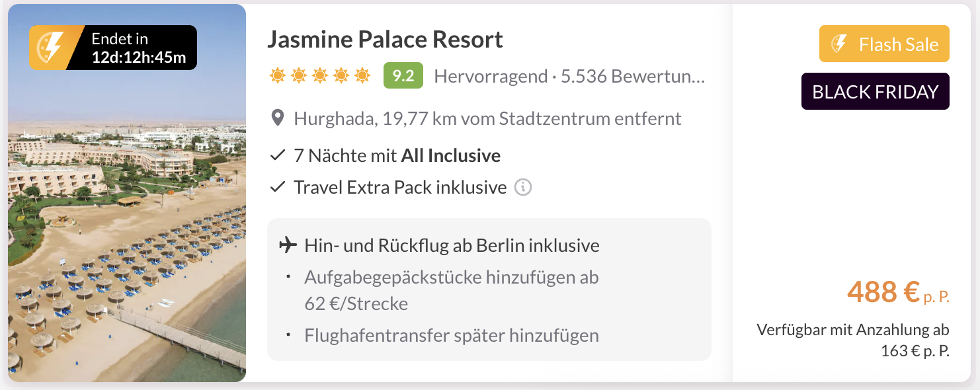
Task: Click the lightning icon in the Flash Sale badge
Action: pos(838,44)
